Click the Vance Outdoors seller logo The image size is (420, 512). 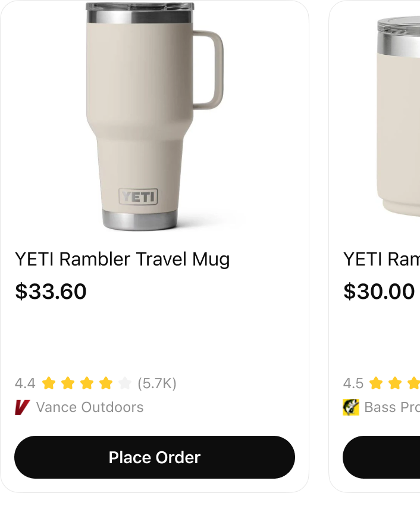(x=21, y=407)
